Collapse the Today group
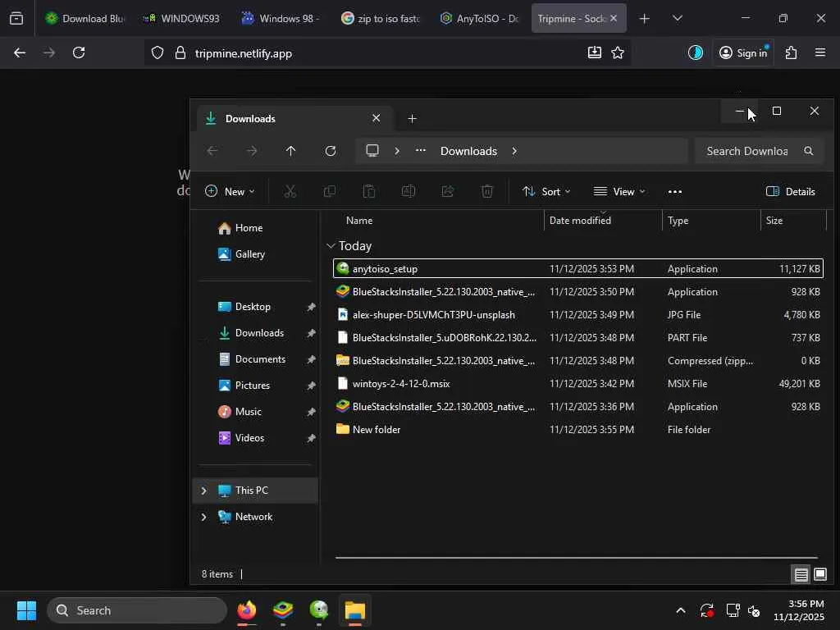This screenshot has height=630, width=840. [x=331, y=246]
